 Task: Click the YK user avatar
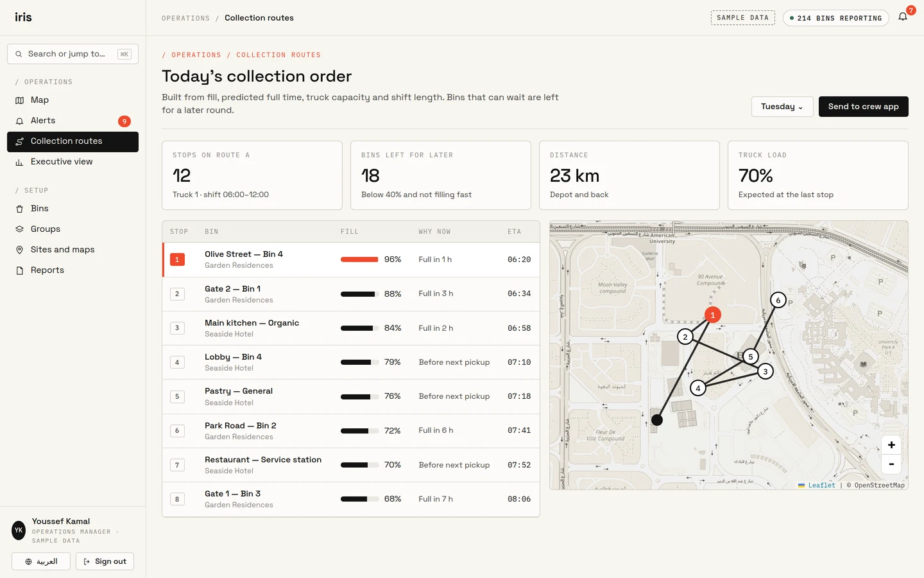(x=19, y=530)
